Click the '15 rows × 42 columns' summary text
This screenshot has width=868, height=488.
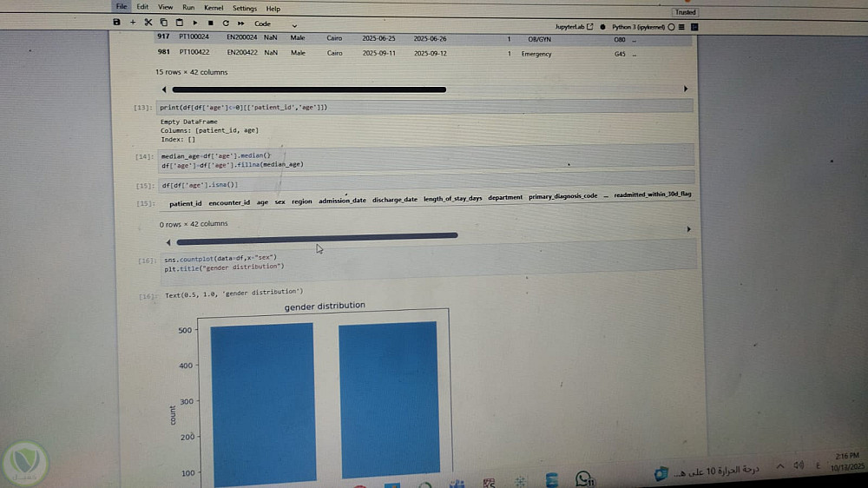(x=191, y=72)
